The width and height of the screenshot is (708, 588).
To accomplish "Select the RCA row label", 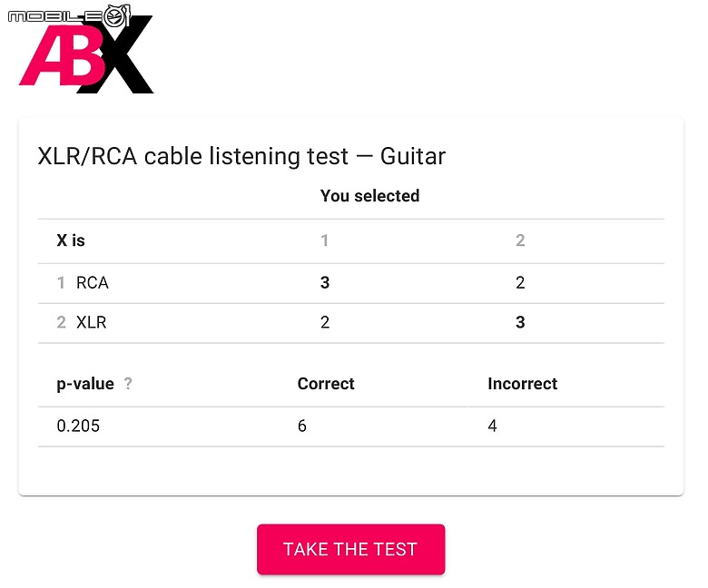I will coord(92,282).
